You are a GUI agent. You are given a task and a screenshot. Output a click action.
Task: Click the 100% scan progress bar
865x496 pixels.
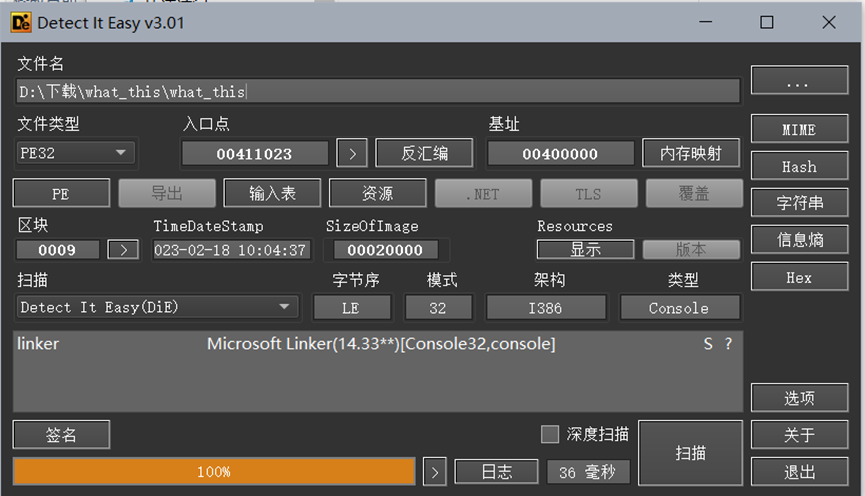214,472
